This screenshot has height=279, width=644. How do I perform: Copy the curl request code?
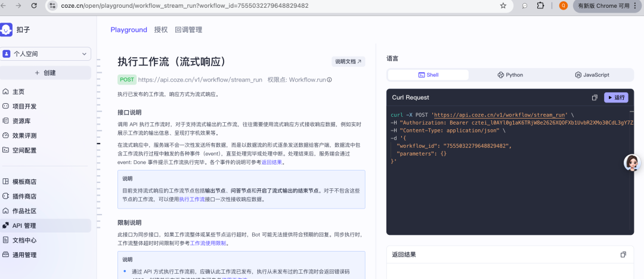coord(595,98)
